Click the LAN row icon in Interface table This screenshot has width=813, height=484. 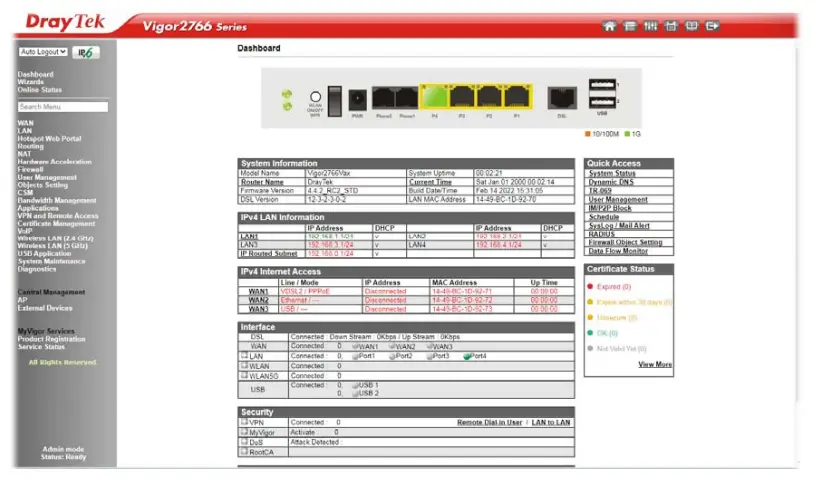coord(244,356)
